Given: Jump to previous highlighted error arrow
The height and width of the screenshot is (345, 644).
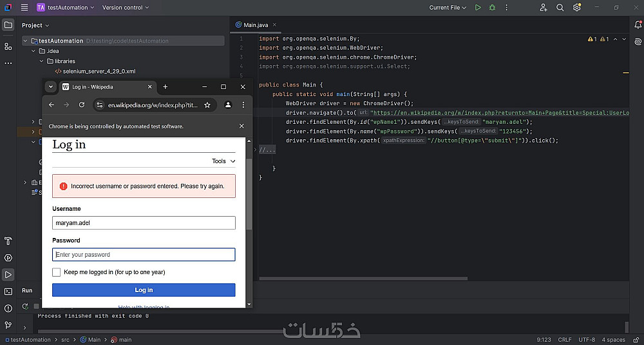Looking at the screenshot, I should (x=615, y=39).
